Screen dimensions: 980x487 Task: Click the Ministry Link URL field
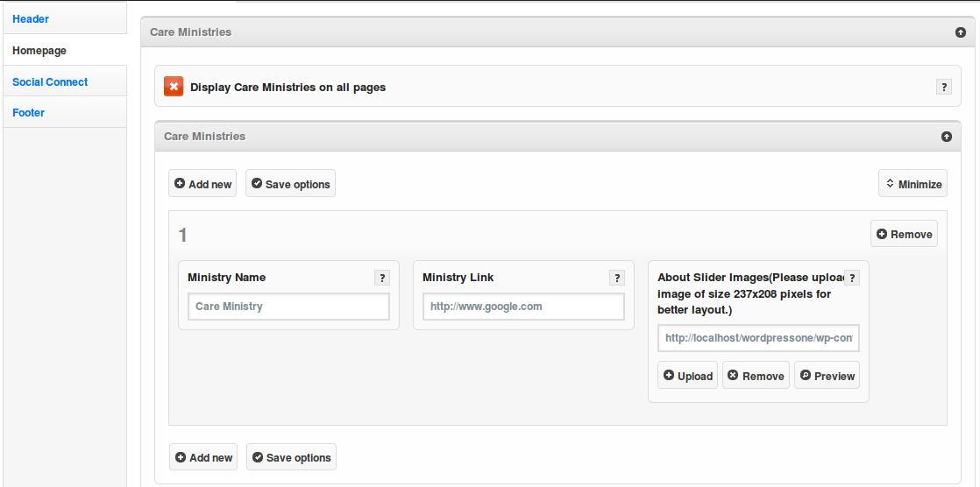point(523,307)
